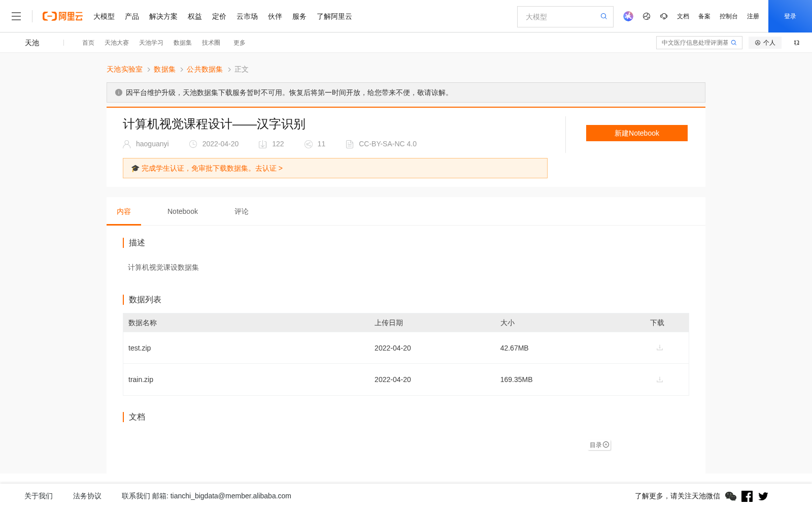Open 数据集 in Tianchi nav bar
Image resolution: width=812 pixels, height=508 pixels.
[183, 43]
